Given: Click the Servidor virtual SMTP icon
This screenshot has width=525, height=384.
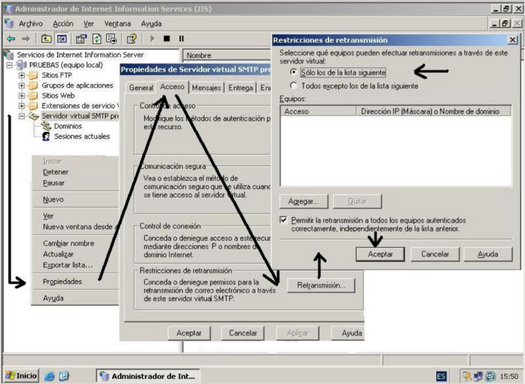Looking at the screenshot, I should pyautogui.click(x=34, y=116).
